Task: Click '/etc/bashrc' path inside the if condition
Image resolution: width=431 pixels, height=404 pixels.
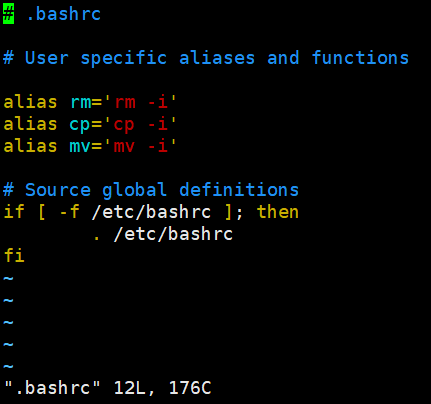Action: pos(151,212)
